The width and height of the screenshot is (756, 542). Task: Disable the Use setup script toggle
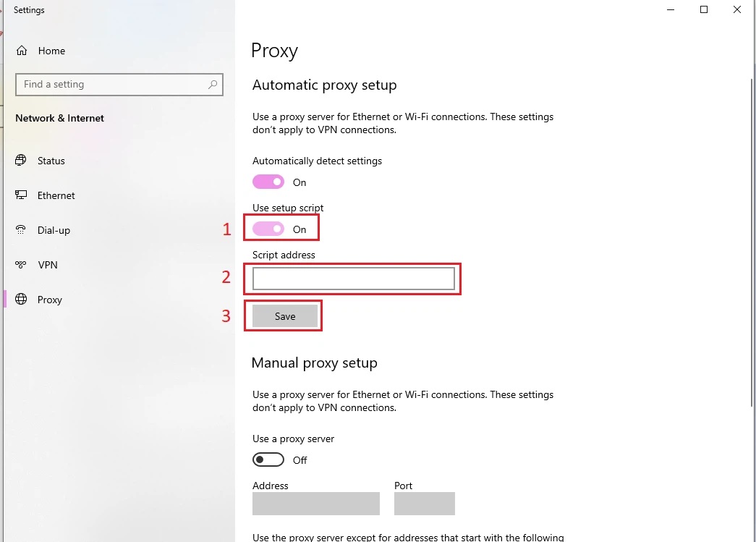tap(268, 229)
